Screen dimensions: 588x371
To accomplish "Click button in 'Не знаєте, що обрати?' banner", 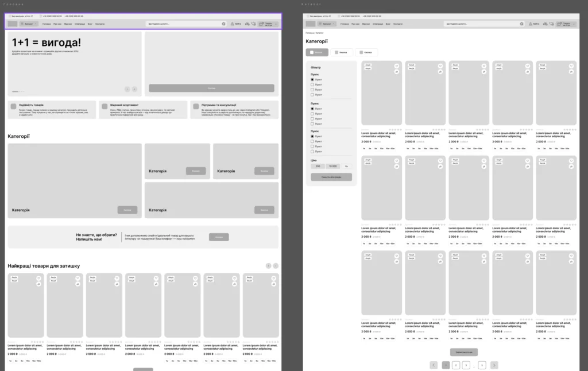I will (x=219, y=237).
